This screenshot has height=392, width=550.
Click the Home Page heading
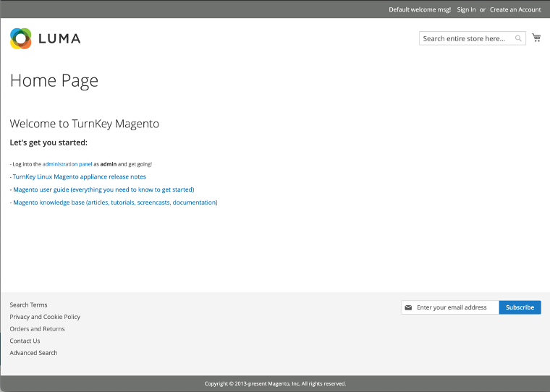click(54, 81)
